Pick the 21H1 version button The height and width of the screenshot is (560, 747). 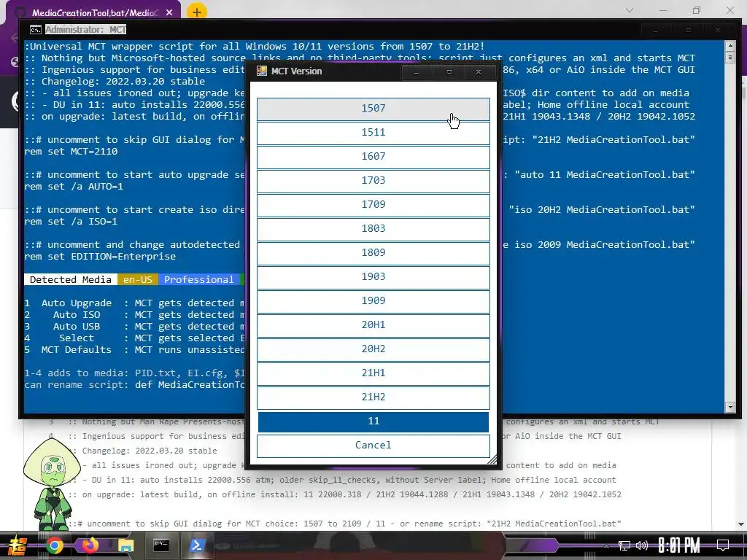(x=373, y=373)
